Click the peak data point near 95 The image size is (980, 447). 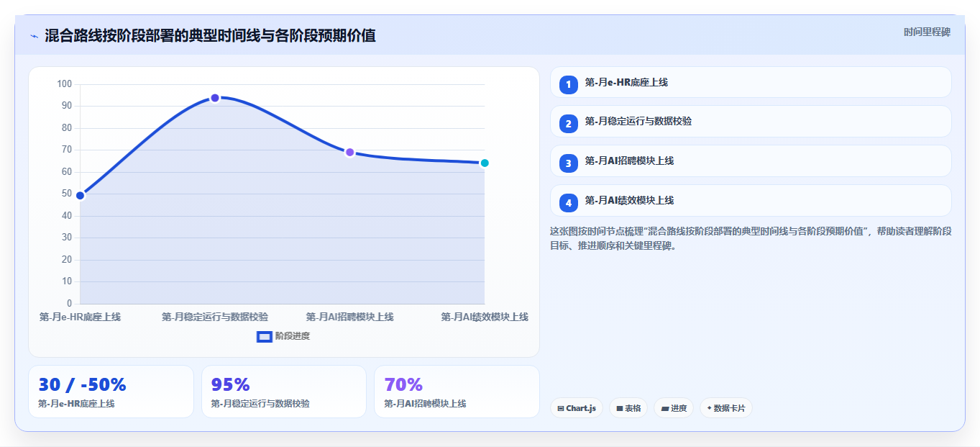(x=215, y=98)
